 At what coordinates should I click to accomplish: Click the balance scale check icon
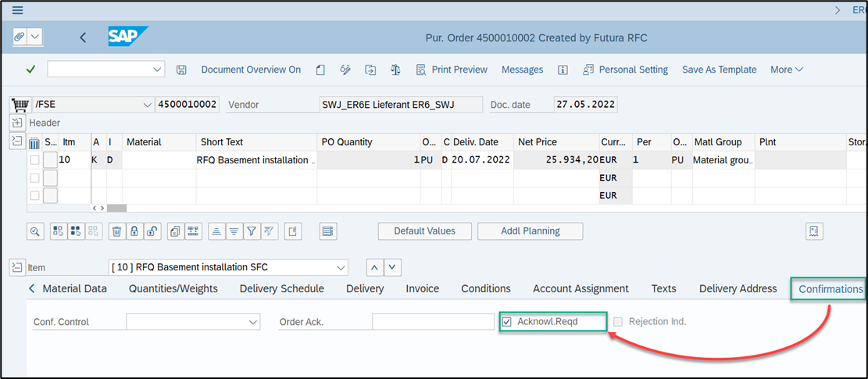pyautogui.click(x=395, y=70)
